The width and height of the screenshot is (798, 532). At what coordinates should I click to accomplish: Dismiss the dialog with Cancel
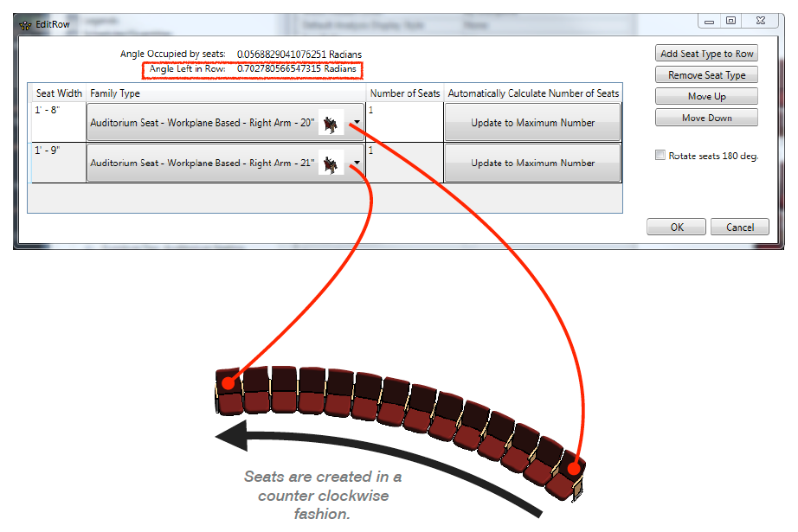739,227
